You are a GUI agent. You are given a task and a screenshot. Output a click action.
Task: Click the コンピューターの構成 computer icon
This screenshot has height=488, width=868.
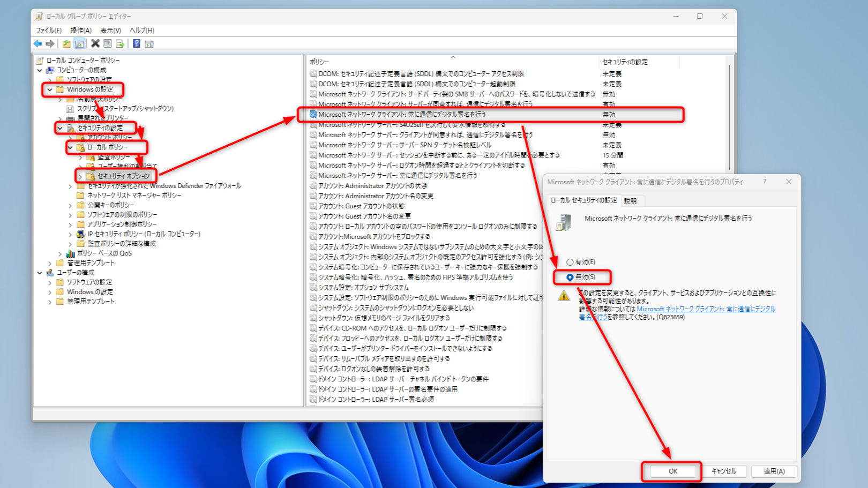[x=50, y=70]
